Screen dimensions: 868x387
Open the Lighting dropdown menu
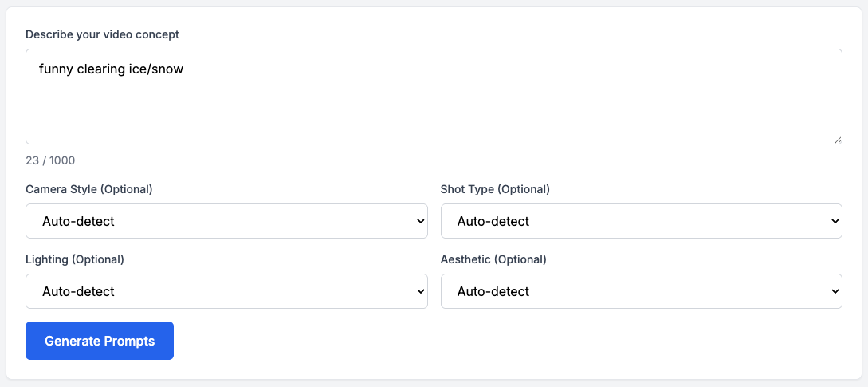point(226,291)
